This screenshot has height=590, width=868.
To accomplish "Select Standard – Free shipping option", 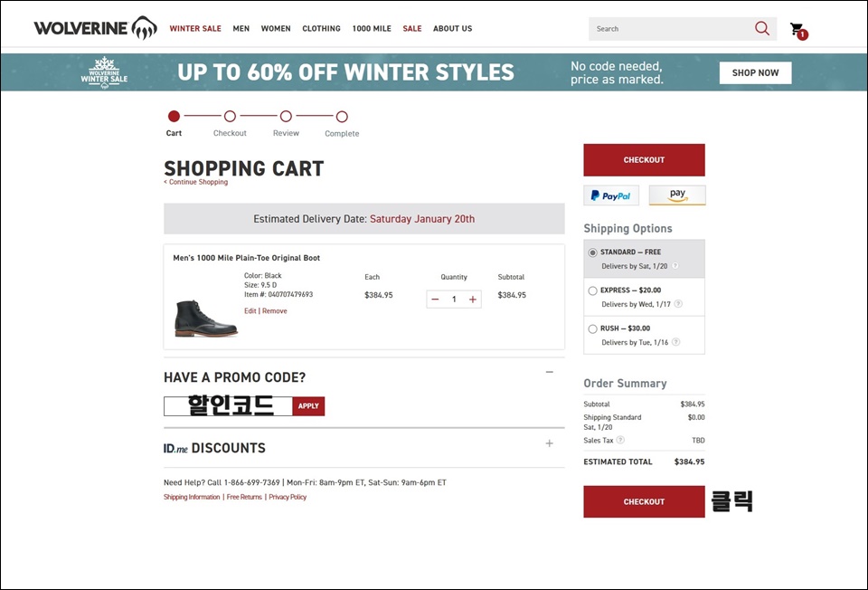I will [x=593, y=252].
